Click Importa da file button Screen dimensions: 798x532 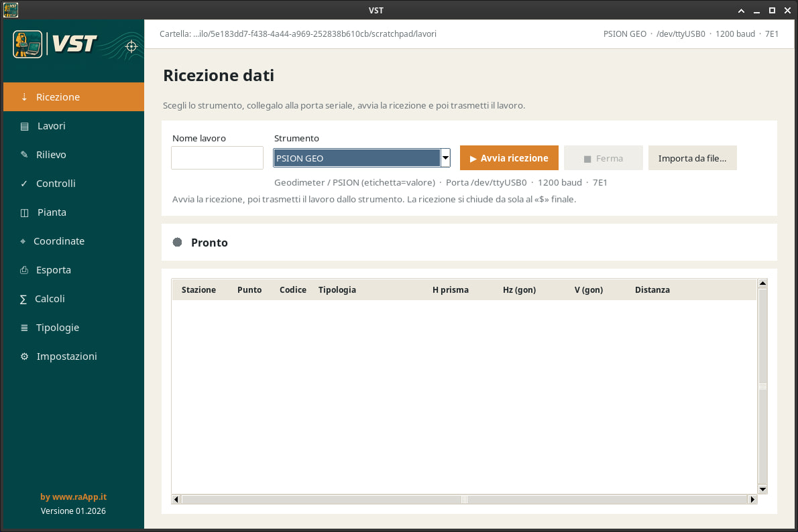click(x=692, y=157)
